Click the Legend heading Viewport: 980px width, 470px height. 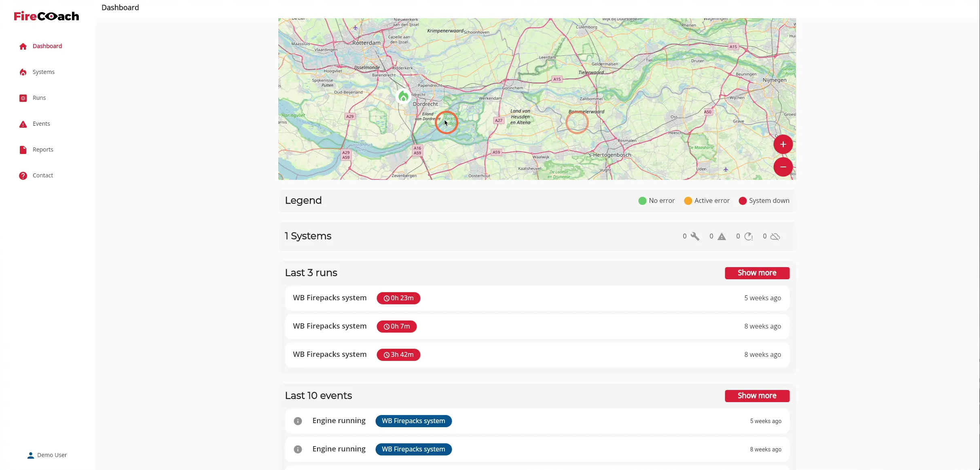click(303, 200)
